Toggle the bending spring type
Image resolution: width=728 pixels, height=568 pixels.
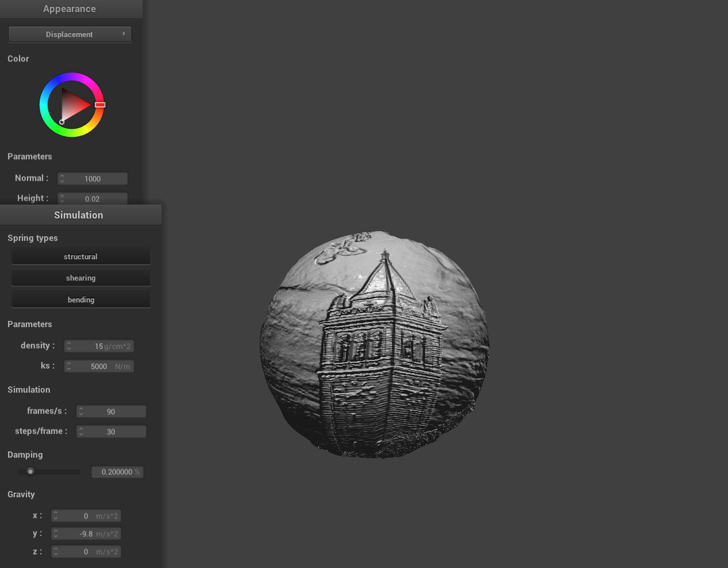click(x=80, y=300)
